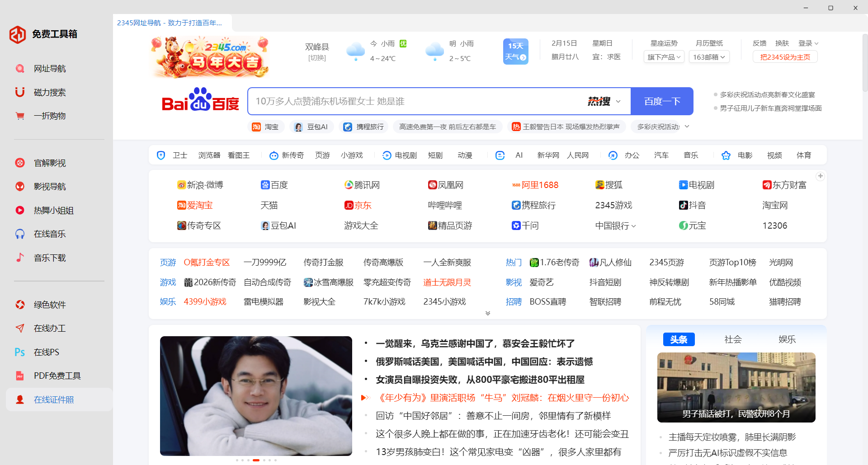Image resolution: width=868 pixels, height=465 pixels.
Task: Open the 淘宝 quick link chip
Action: pos(265,127)
